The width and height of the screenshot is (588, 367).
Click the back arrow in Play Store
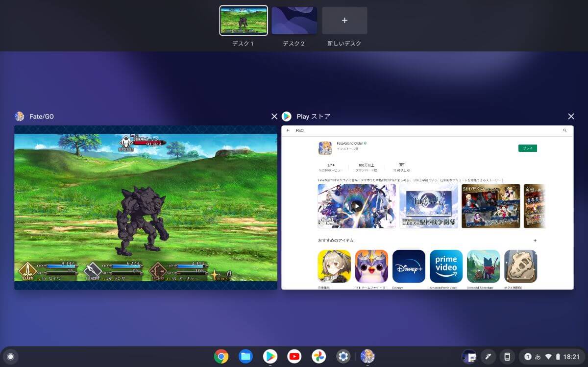point(288,131)
